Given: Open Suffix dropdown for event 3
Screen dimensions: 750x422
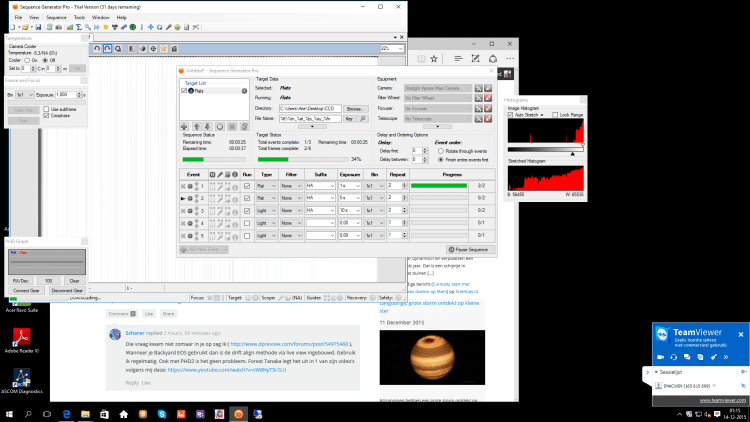Looking at the screenshot, I should 320,211.
